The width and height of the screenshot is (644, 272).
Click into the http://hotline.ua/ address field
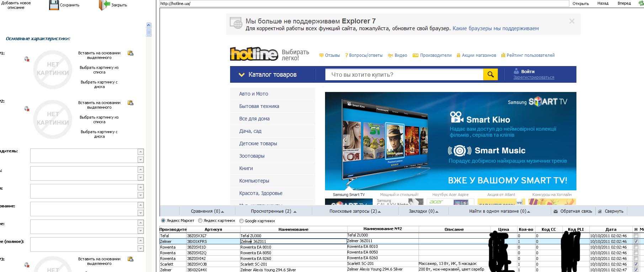pos(364,4)
